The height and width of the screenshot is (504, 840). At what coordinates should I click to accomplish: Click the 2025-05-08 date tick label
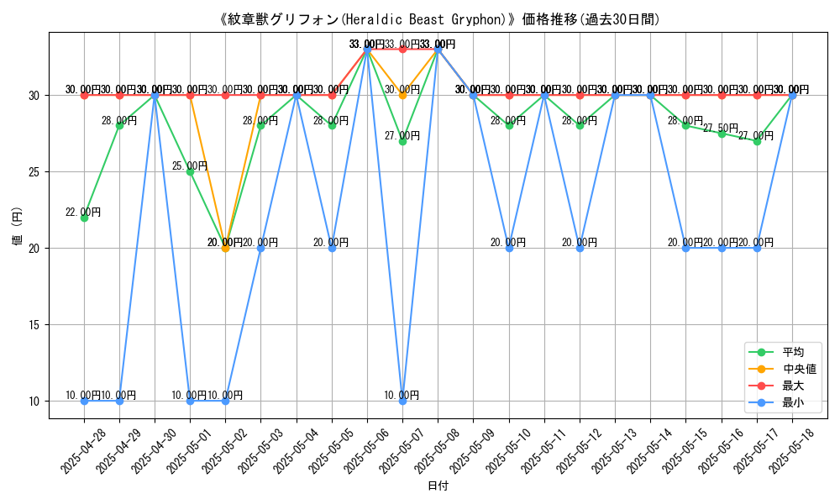[436, 451]
